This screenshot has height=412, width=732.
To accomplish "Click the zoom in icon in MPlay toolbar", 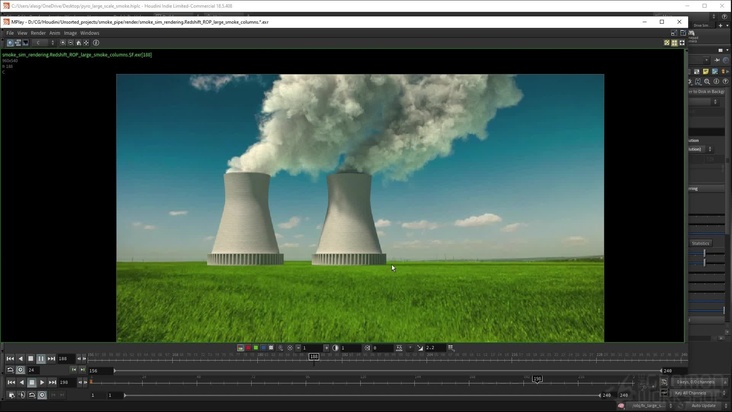I will point(63,43).
